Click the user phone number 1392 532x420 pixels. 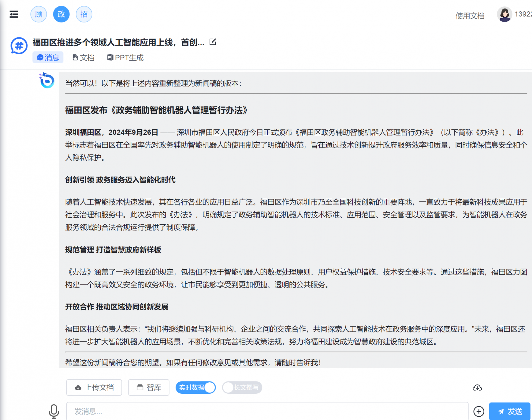point(523,14)
